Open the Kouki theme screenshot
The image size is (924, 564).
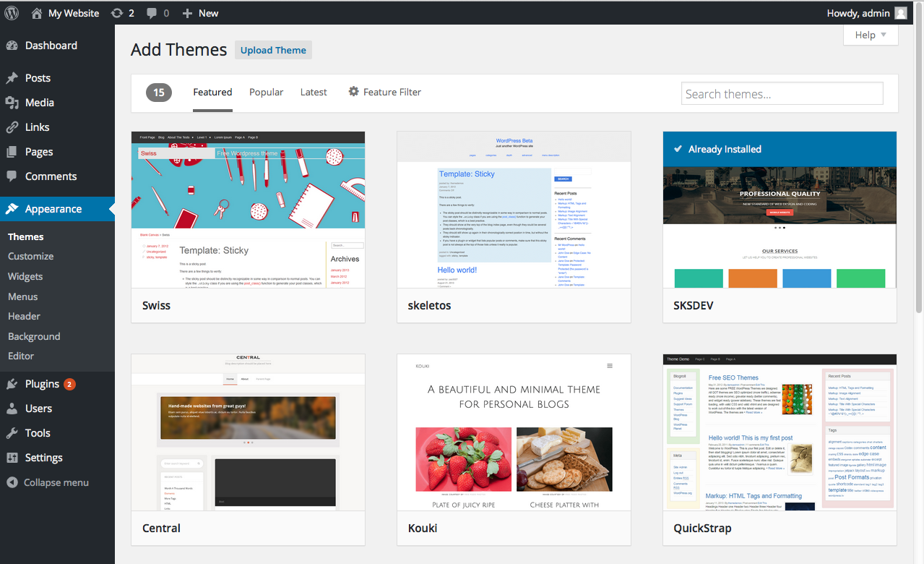(x=514, y=432)
